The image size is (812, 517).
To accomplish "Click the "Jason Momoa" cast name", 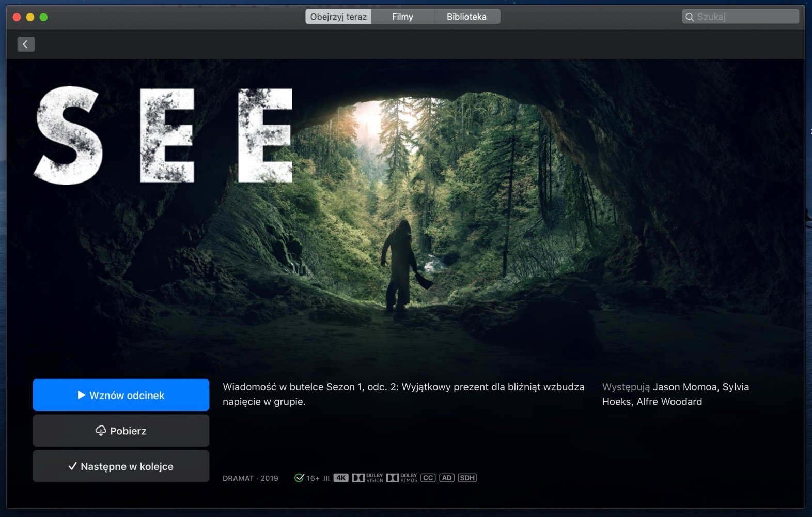I will [685, 387].
